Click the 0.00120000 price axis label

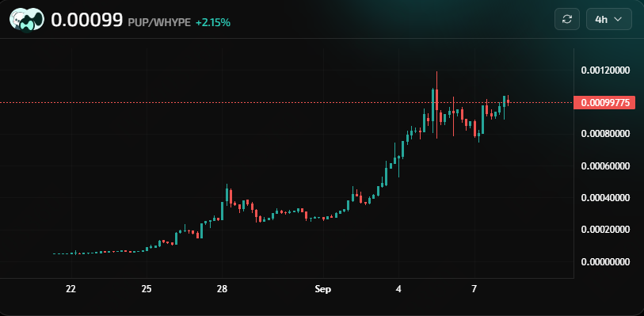pyautogui.click(x=605, y=70)
